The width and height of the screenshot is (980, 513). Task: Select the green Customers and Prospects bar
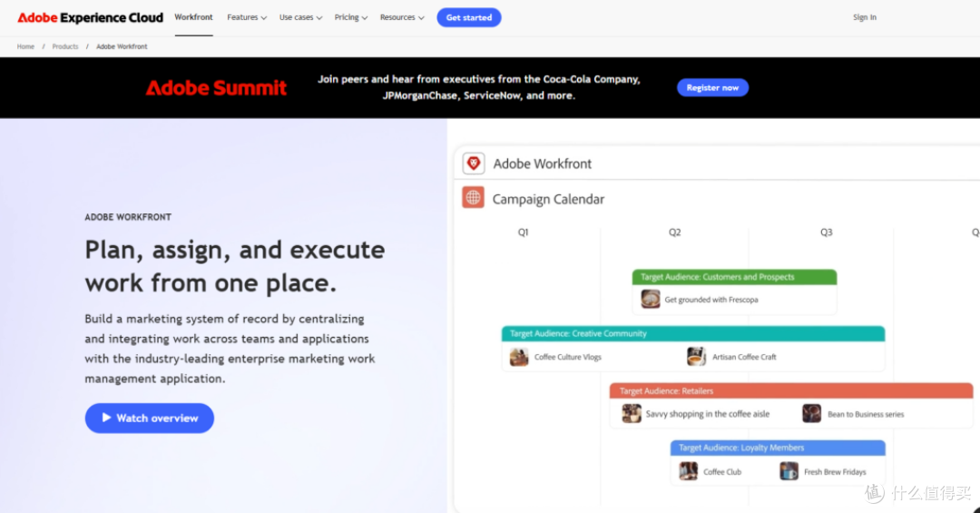point(734,277)
